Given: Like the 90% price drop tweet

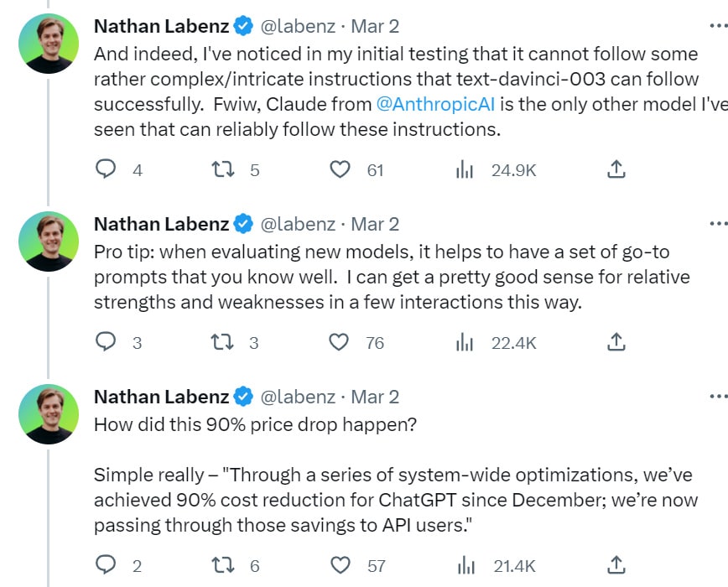Looking at the screenshot, I should pos(340,566).
